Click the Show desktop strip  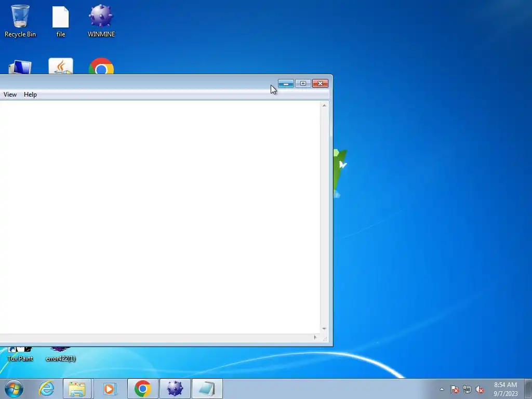pyautogui.click(x=528, y=389)
